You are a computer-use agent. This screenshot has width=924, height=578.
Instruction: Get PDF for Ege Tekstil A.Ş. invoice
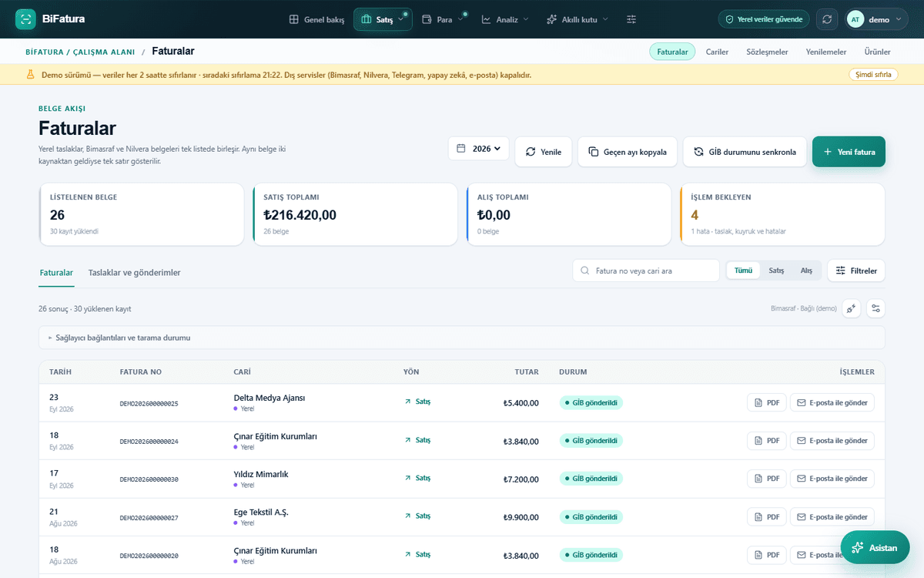coord(767,517)
